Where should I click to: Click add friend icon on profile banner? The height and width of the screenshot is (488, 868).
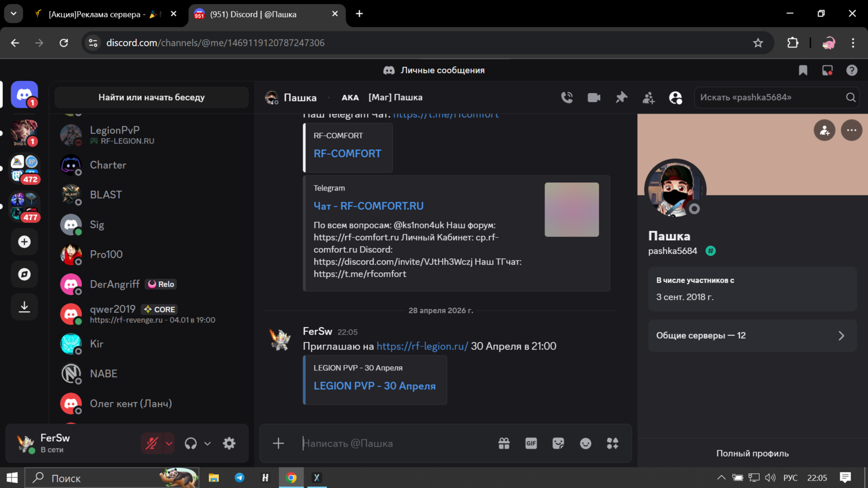pyautogui.click(x=825, y=130)
